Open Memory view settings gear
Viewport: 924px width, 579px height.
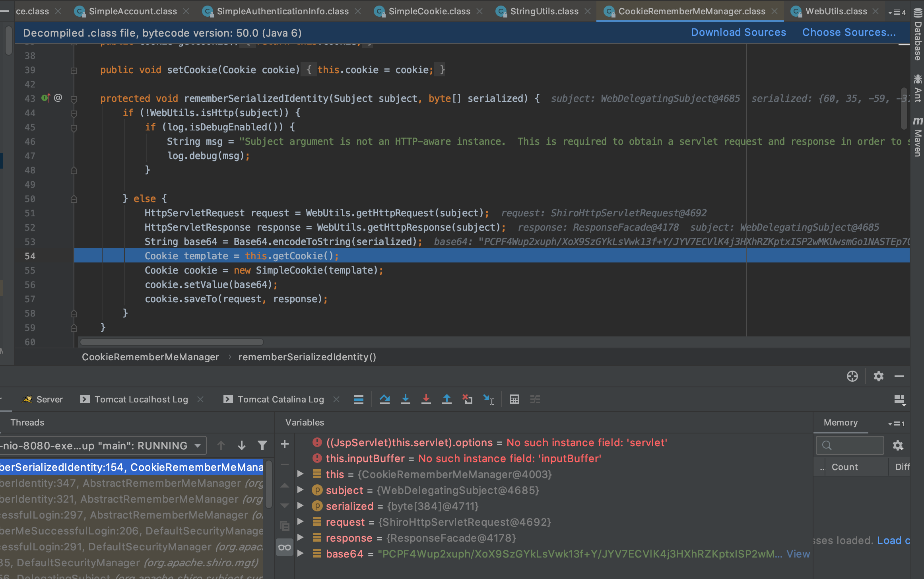(x=898, y=445)
